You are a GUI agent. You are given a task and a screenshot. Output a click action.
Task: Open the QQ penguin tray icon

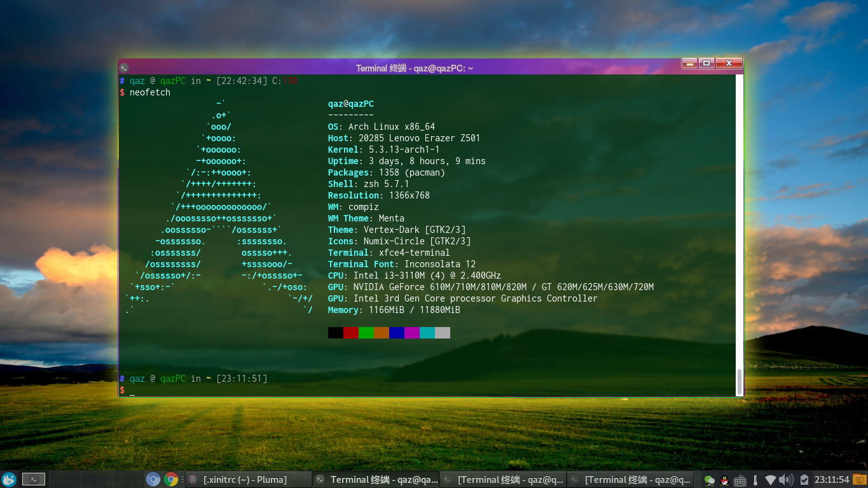pos(725,480)
